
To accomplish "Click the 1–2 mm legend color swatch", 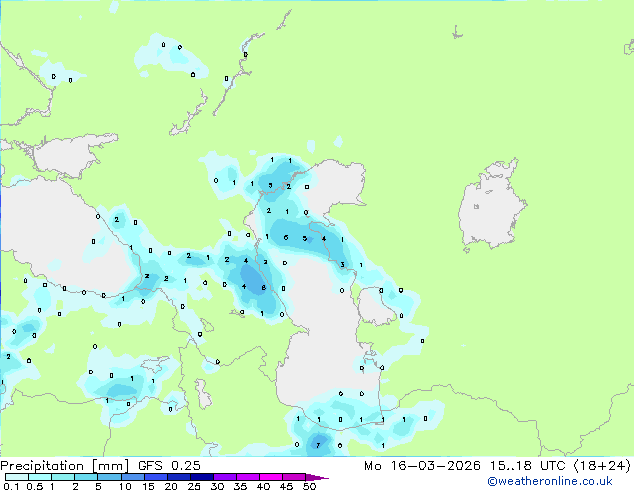I will (63, 477).
